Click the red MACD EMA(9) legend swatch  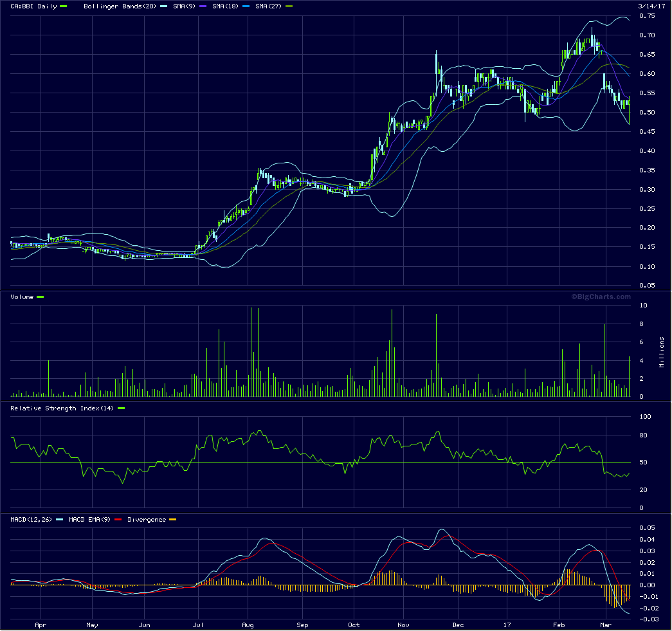pyautogui.click(x=118, y=520)
